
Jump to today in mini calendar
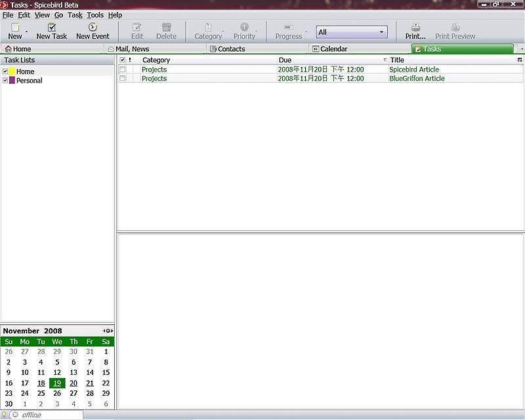click(108, 331)
